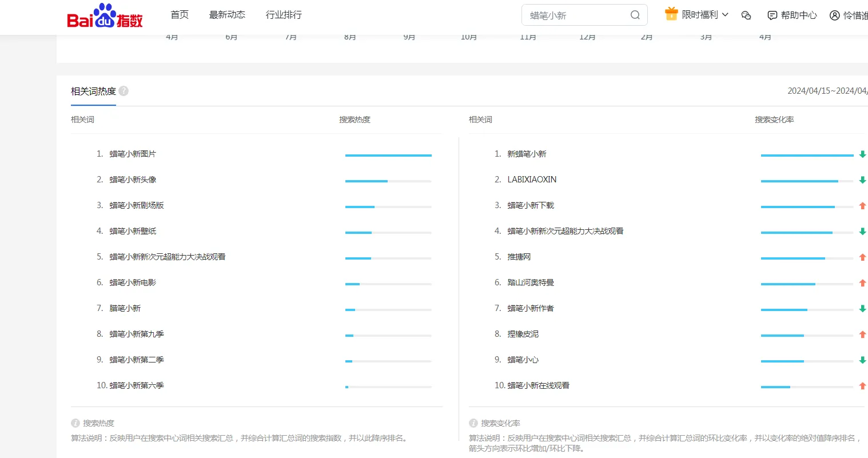868x458 pixels.
Task: Click related word 蜡笔小新第九季
Action: (x=137, y=334)
